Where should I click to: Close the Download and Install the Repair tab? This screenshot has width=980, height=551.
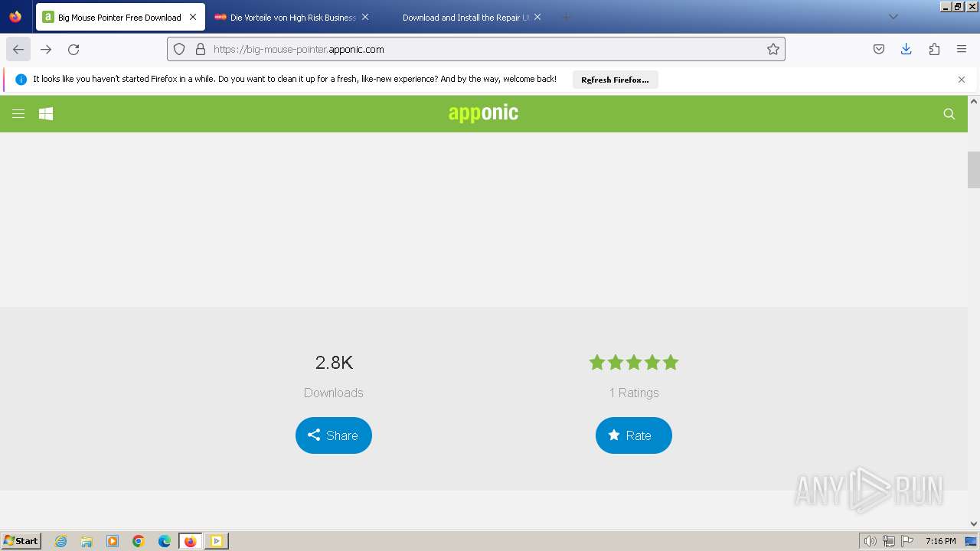point(537,17)
